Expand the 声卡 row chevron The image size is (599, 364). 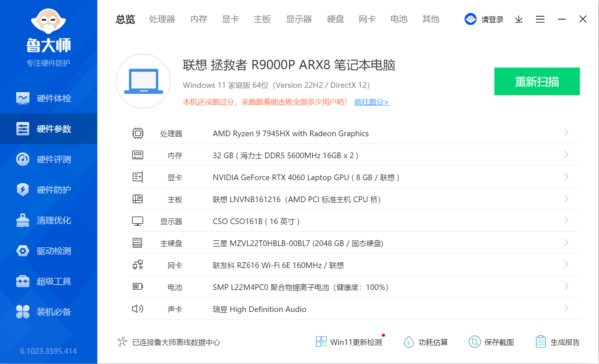point(566,308)
